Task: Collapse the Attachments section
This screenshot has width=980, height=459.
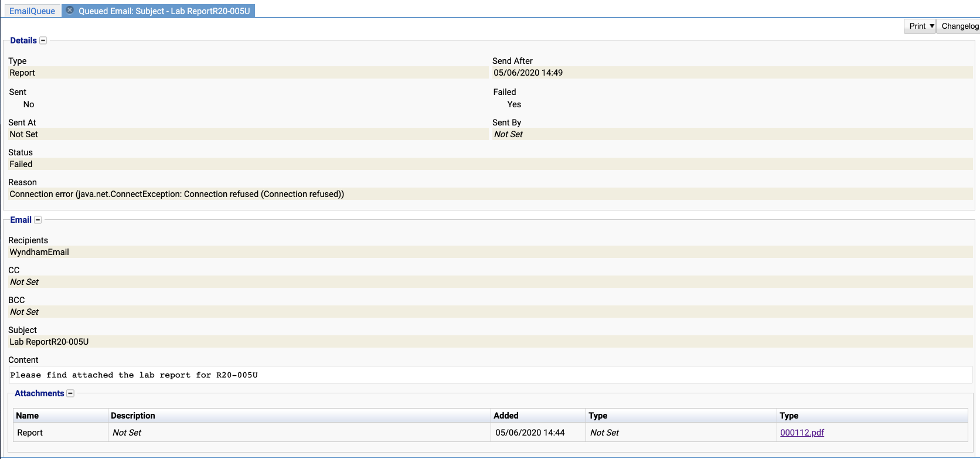Action: (x=70, y=393)
